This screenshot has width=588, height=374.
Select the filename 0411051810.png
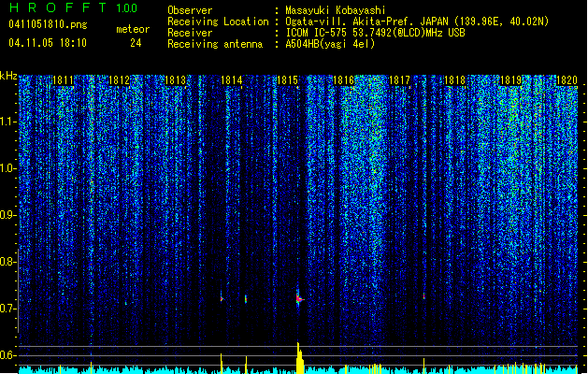[48, 24]
